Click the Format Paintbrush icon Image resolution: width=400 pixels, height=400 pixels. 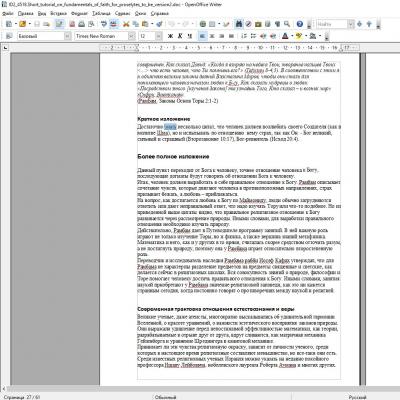tap(159, 24)
